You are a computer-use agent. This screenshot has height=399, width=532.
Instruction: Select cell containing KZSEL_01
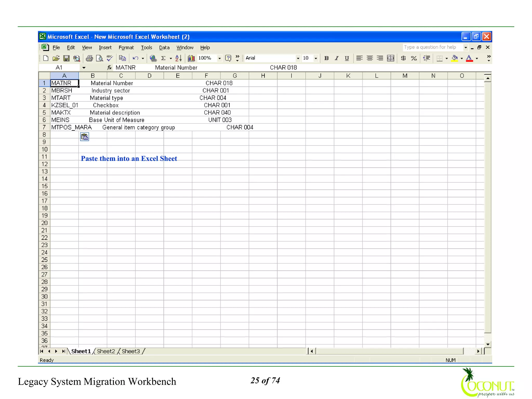[64, 105]
